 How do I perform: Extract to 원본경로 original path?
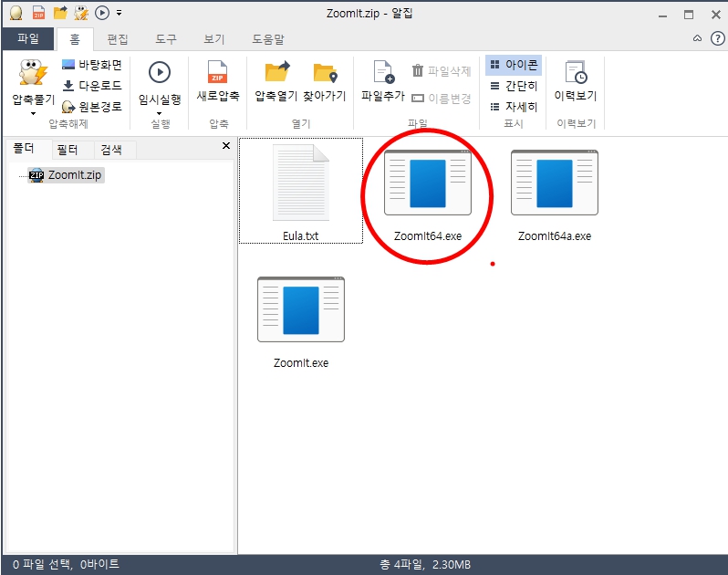click(x=92, y=107)
